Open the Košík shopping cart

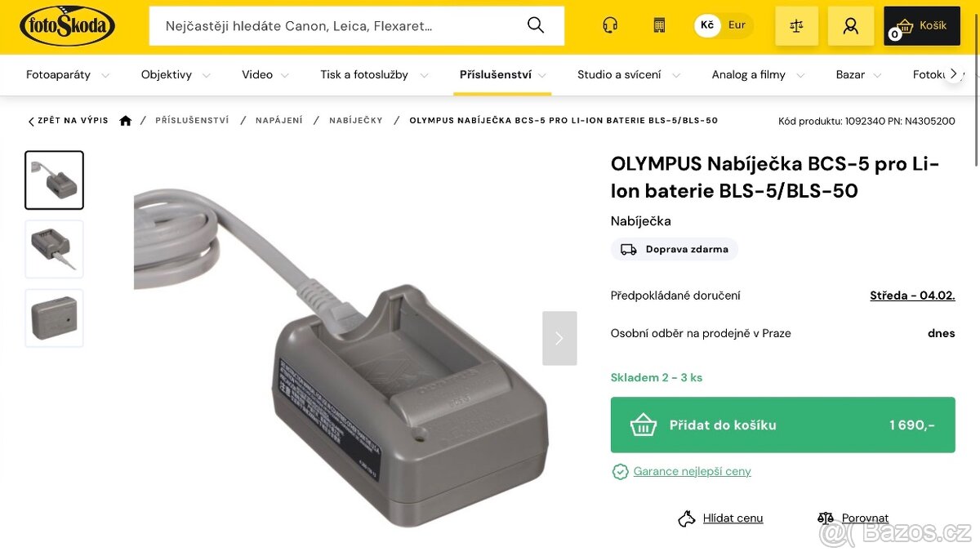pos(922,25)
